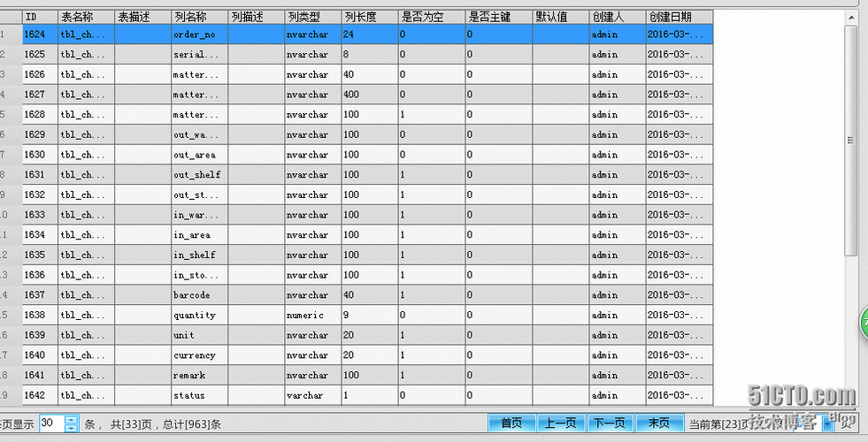Go to previous page with 上一页
Viewport: 868px width, 442px height.
[561, 423]
